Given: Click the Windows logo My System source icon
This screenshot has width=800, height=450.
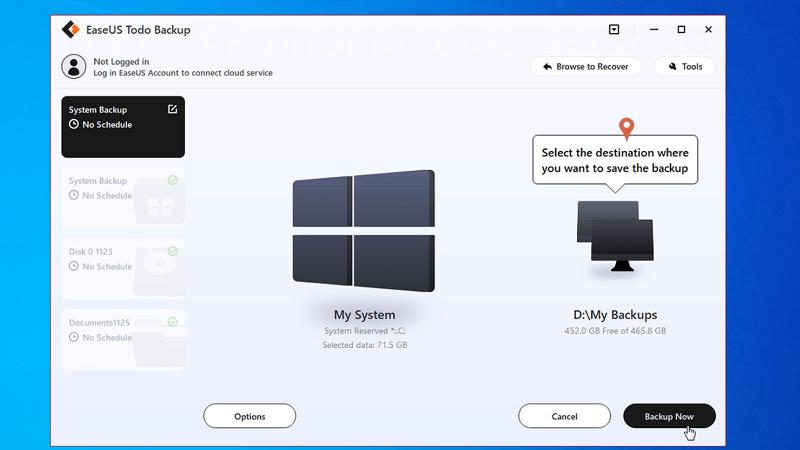Looking at the screenshot, I should 364,231.
